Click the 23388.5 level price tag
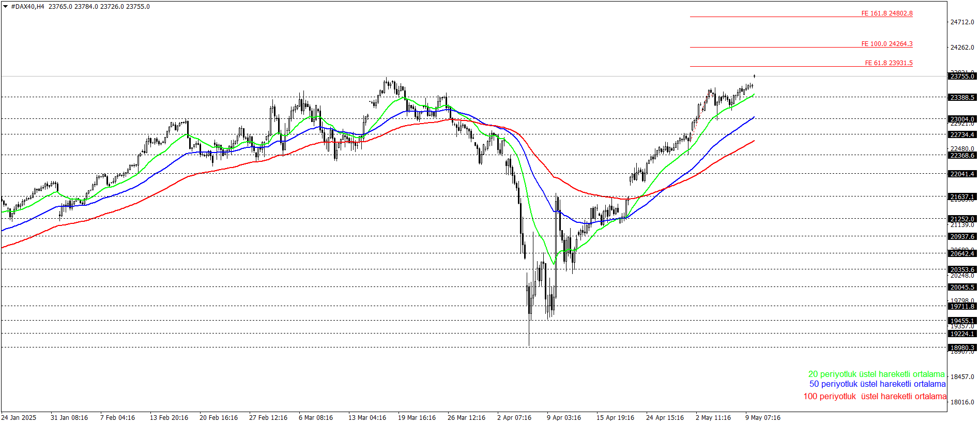 962,98
